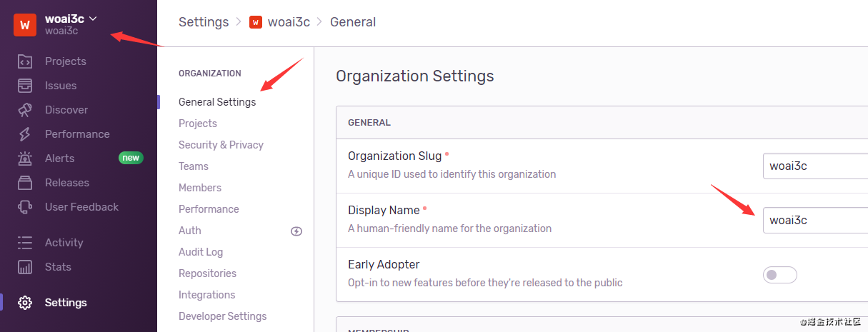This screenshot has height=332, width=868.
Task: Click the Projects icon in sidebar
Action: point(25,61)
